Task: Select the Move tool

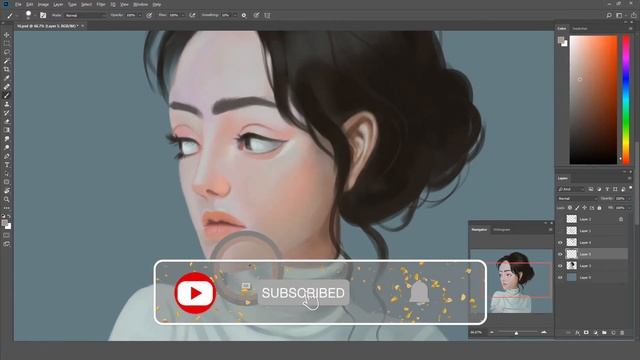Action: [7, 35]
